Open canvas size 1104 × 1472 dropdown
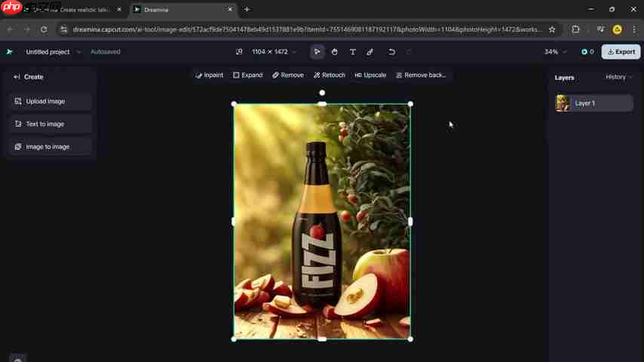The width and height of the screenshot is (644, 362). pos(274,52)
